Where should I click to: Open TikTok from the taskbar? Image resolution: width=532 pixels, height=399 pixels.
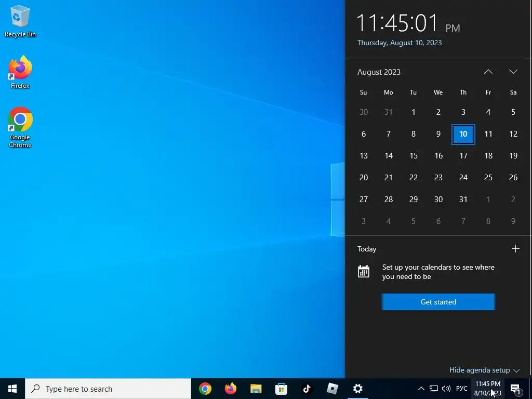(x=307, y=389)
